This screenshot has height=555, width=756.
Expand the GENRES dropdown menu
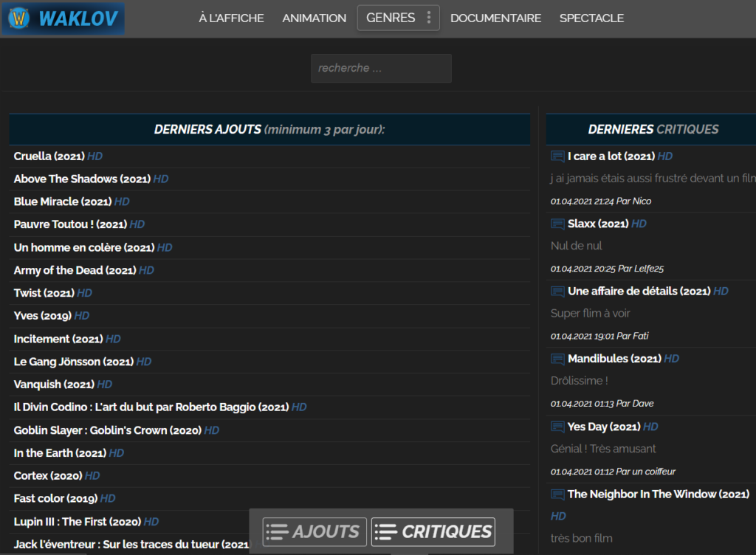pyautogui.click(x=398, y=18)
